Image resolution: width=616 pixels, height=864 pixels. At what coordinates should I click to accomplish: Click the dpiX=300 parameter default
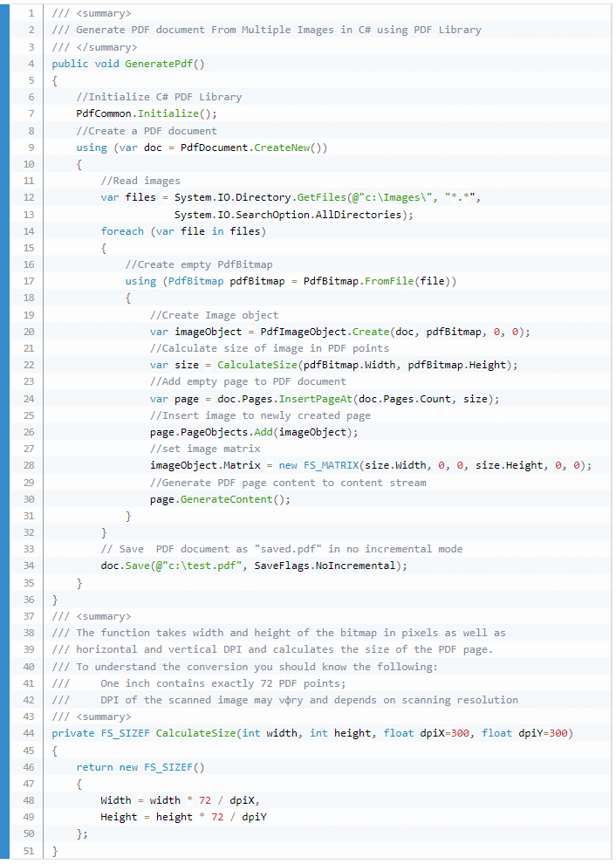[x=445, y=733]
